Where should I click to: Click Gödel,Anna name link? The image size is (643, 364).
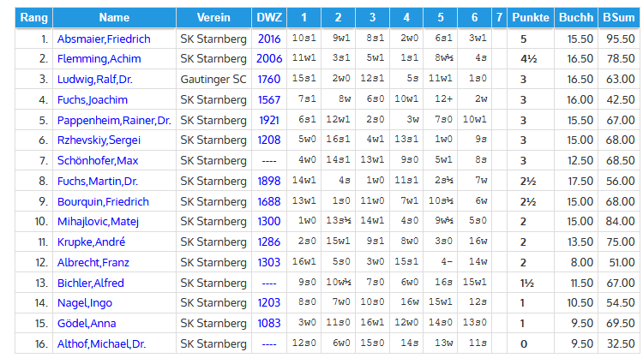[x=86, y=324]
